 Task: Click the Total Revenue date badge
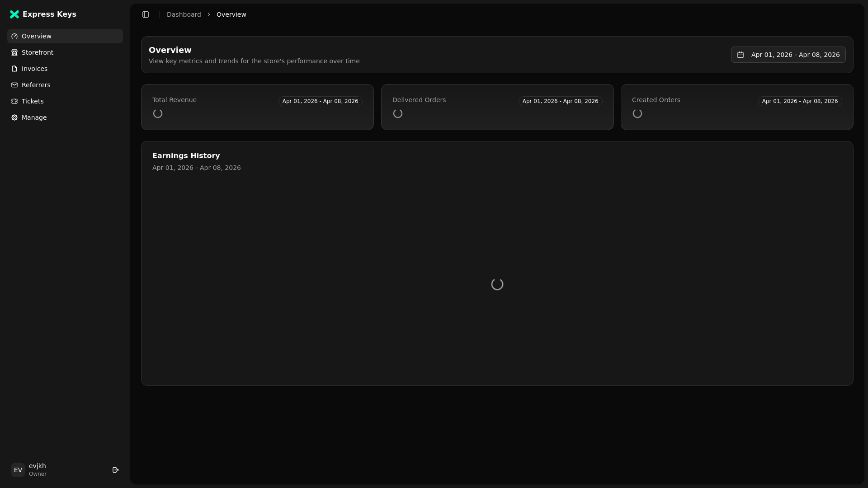321,101
